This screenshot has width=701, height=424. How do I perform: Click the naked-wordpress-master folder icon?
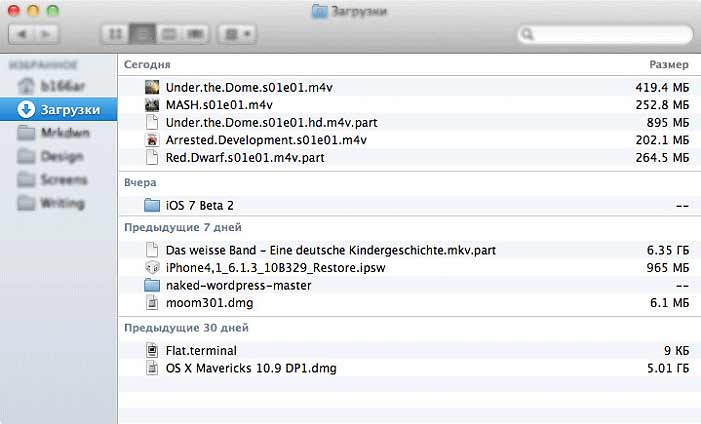[x=152, y=285]
